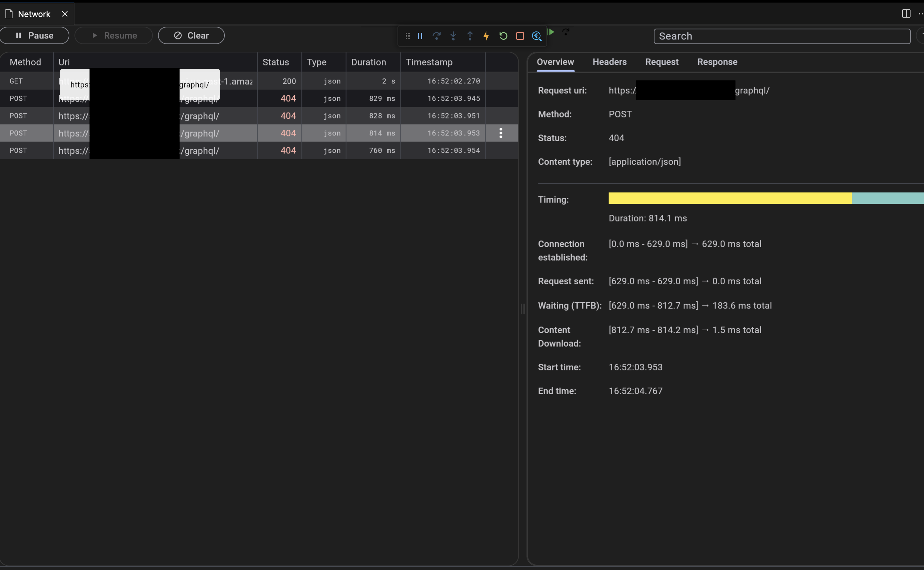Open the blue search magnifier icon
The height and width of the screenshot is (570, 924).
click(537, 36)
